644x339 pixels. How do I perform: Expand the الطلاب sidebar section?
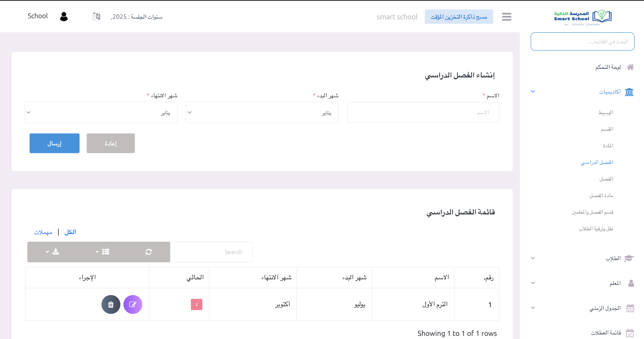[x=613, y=258]
